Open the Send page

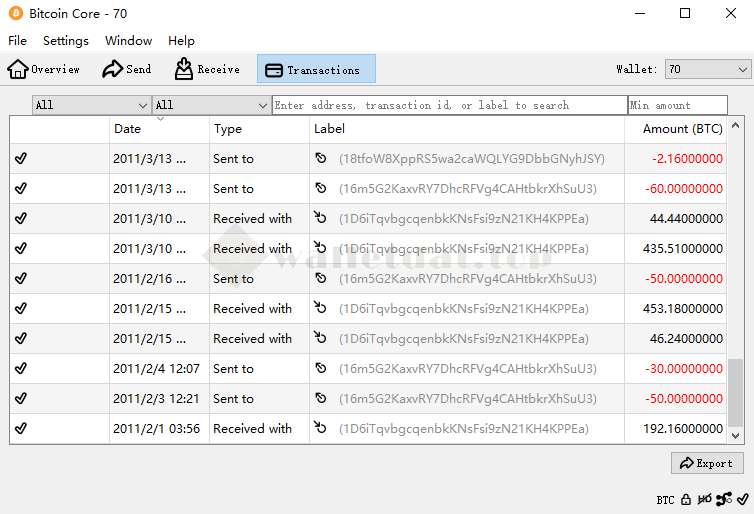coord(127,69)
